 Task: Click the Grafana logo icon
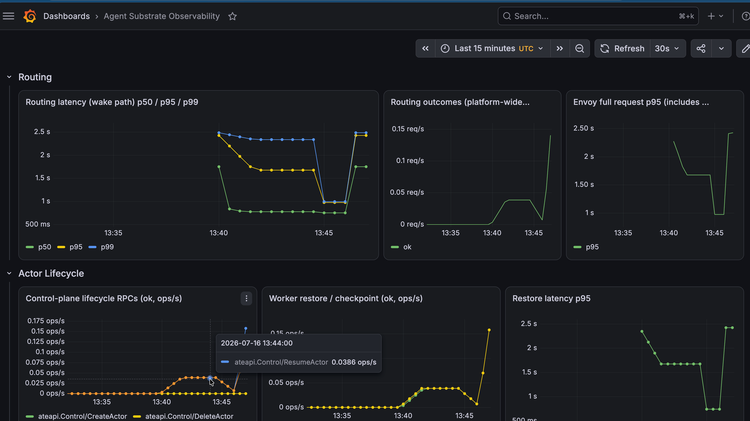pyautogui.click(x=30, y=16)
